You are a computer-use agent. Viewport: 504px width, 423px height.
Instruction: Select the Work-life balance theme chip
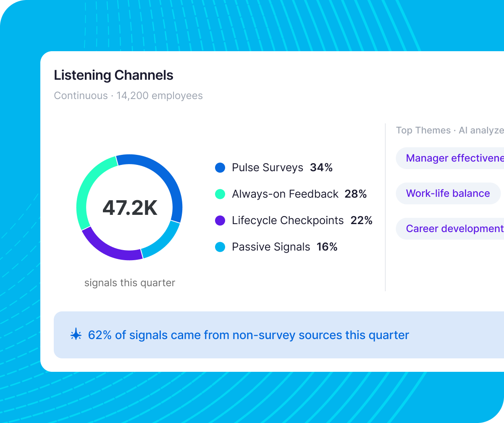(448, 193)
